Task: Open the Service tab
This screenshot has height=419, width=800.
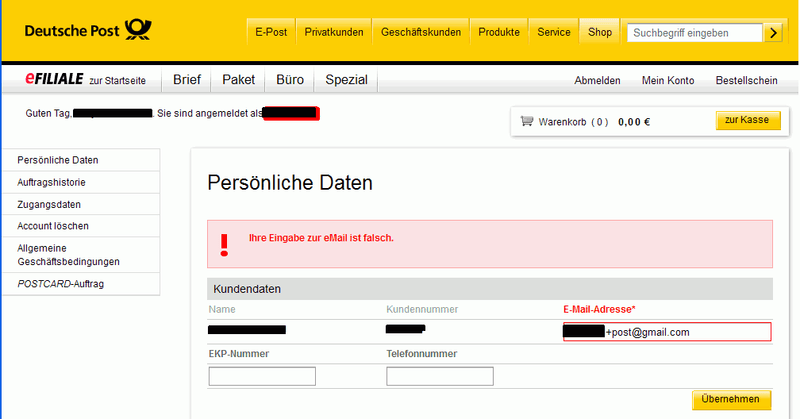Action: pos(554,32)
